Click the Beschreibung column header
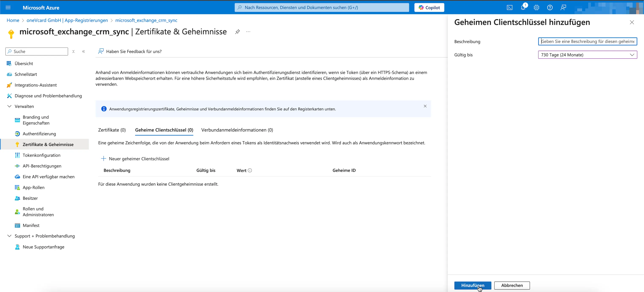 click(117, 170)
